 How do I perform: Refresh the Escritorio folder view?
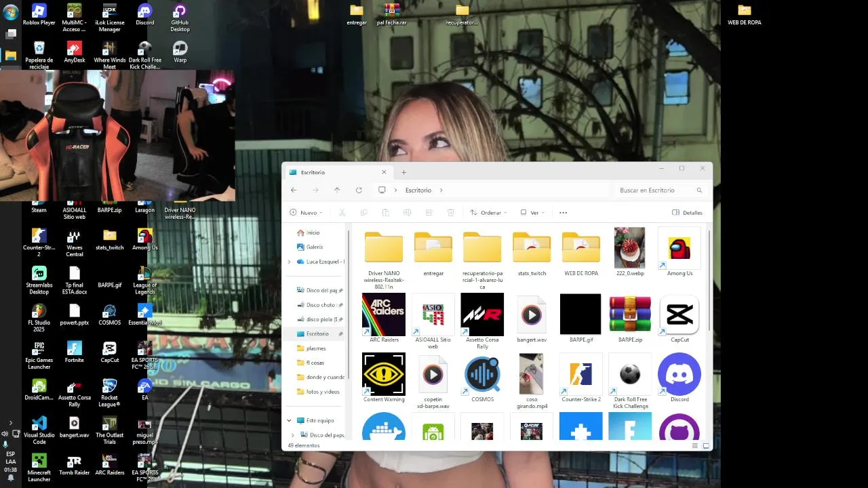359,190
